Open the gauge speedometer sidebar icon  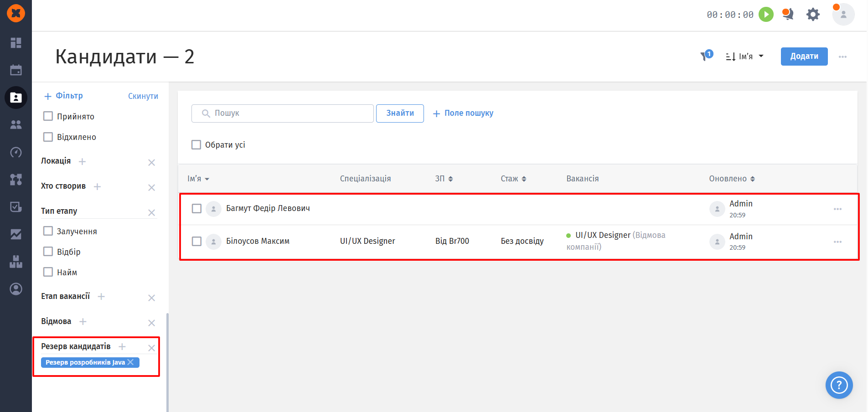pos(16,152)
